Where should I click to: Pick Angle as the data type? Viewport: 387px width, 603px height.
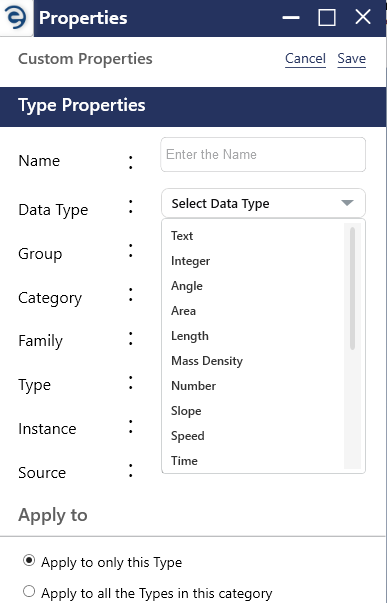tap(187, 286)
